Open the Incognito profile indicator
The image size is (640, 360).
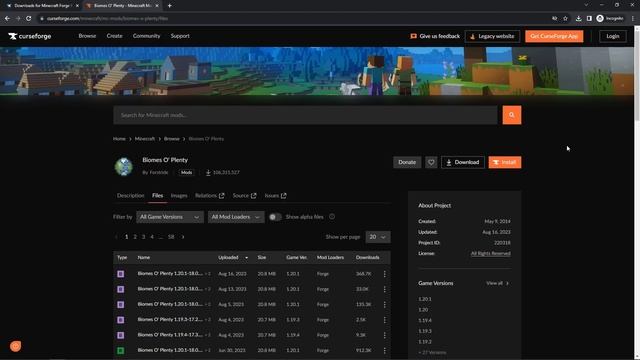point(610,18)
